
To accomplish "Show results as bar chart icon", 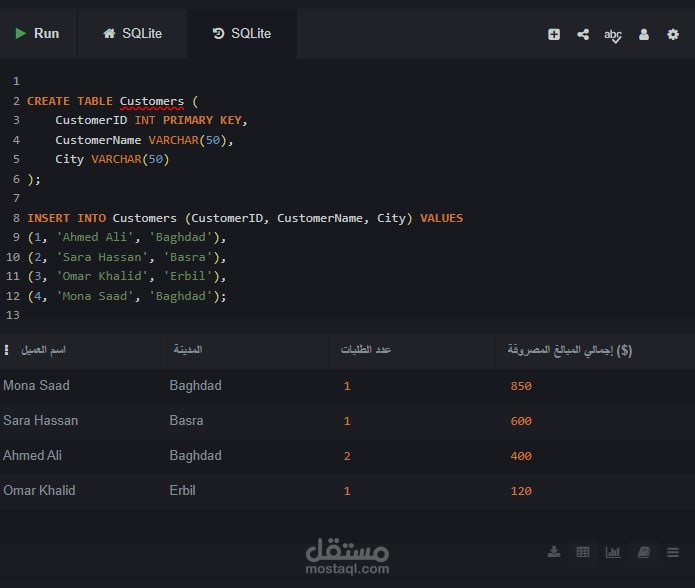I will coord(613,552).
